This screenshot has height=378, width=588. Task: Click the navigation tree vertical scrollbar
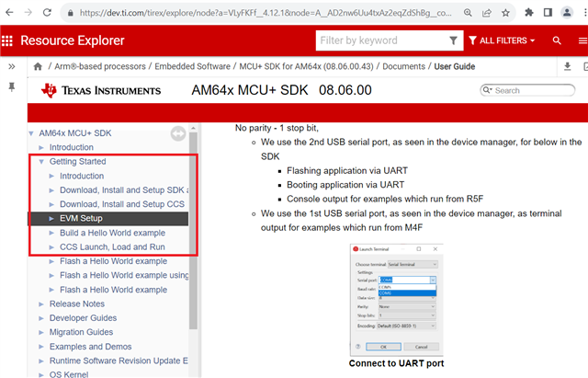tap(193, 231)
